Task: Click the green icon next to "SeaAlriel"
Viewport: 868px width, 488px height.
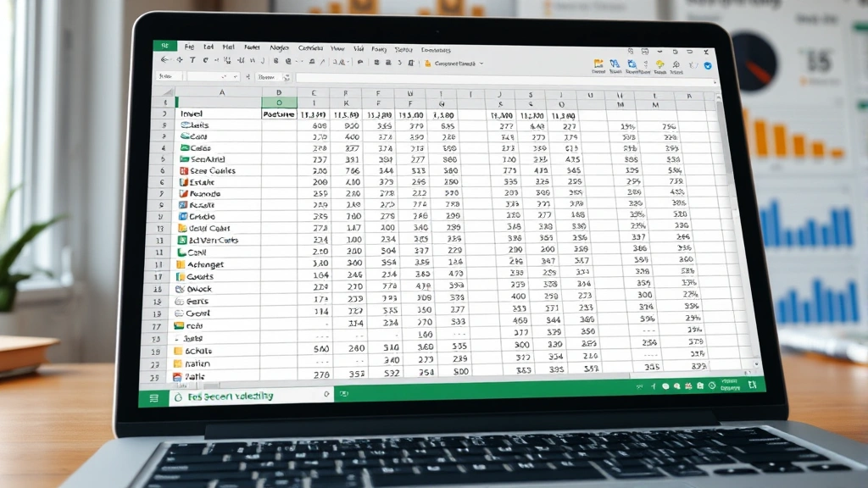Action: coord(183,159)
